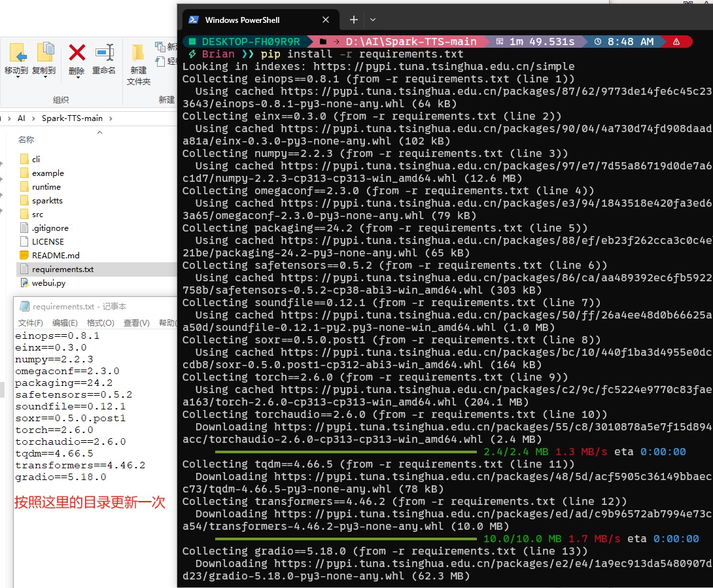The image size is (713, 588).
Task: Click the Notepad icon in title bar
Action: pos(25,307)
